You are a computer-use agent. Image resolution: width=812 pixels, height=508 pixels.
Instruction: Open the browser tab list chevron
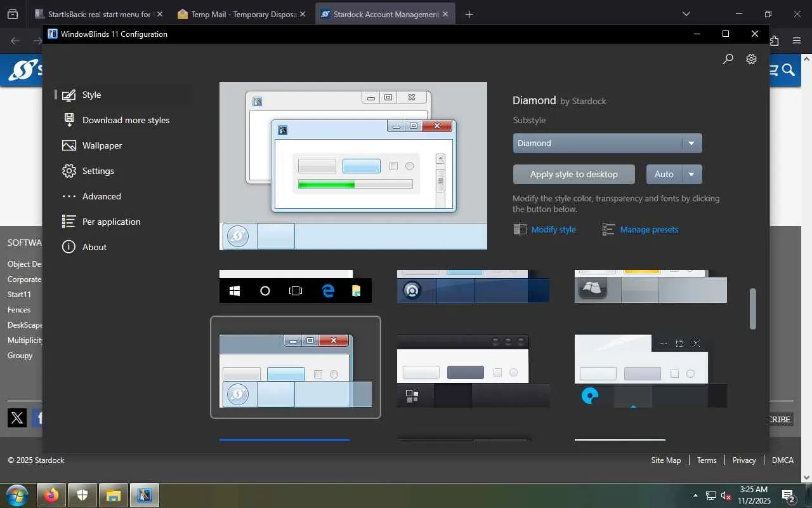(686, 14)
